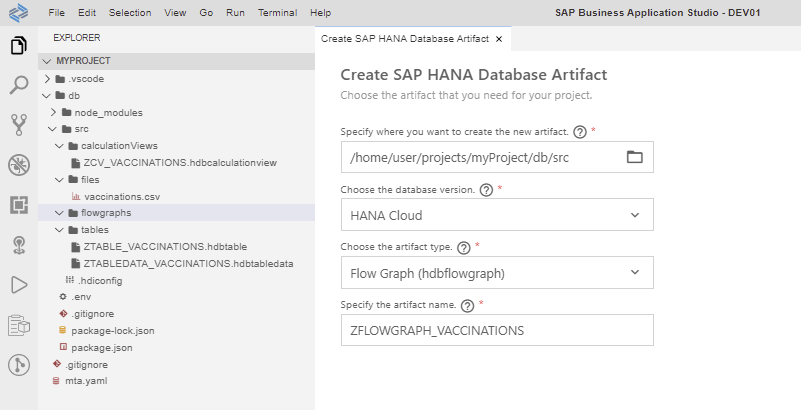This screenshot has height=410, width=801.
Task: Click the vaccinations.csv chart file icon
Action: 76,197
